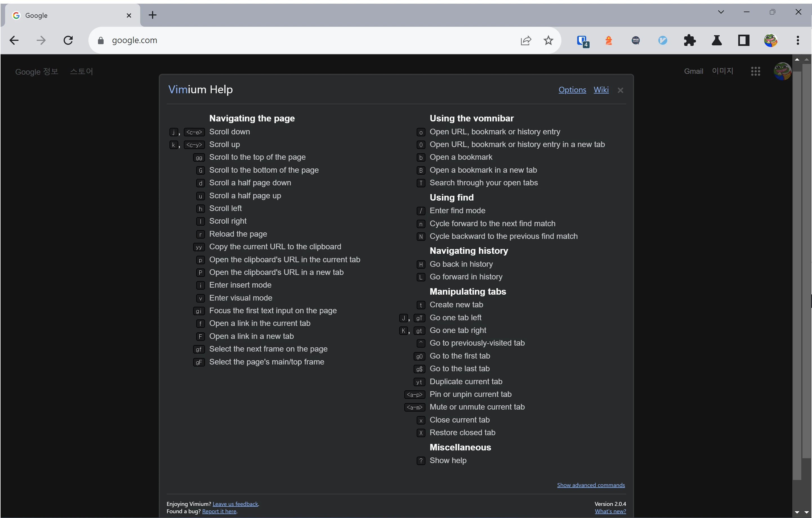
Task: Open Vimium Options link
Action: (x=572, y=90)
